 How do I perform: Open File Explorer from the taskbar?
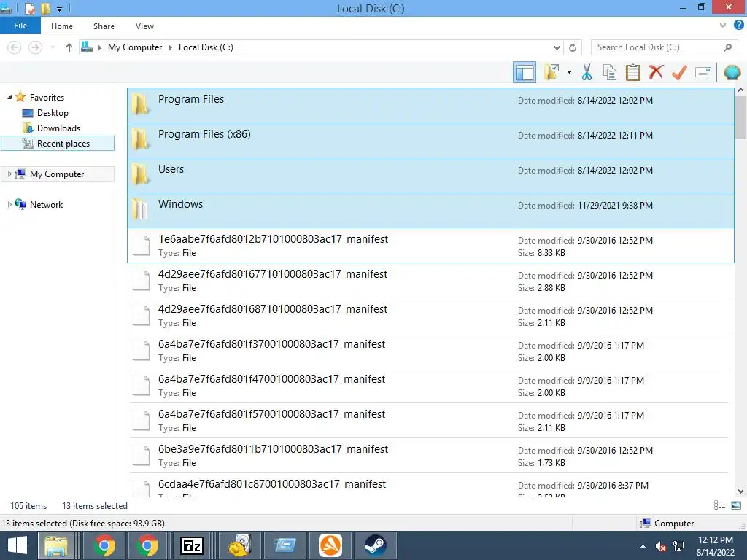[x=56, y=545]
